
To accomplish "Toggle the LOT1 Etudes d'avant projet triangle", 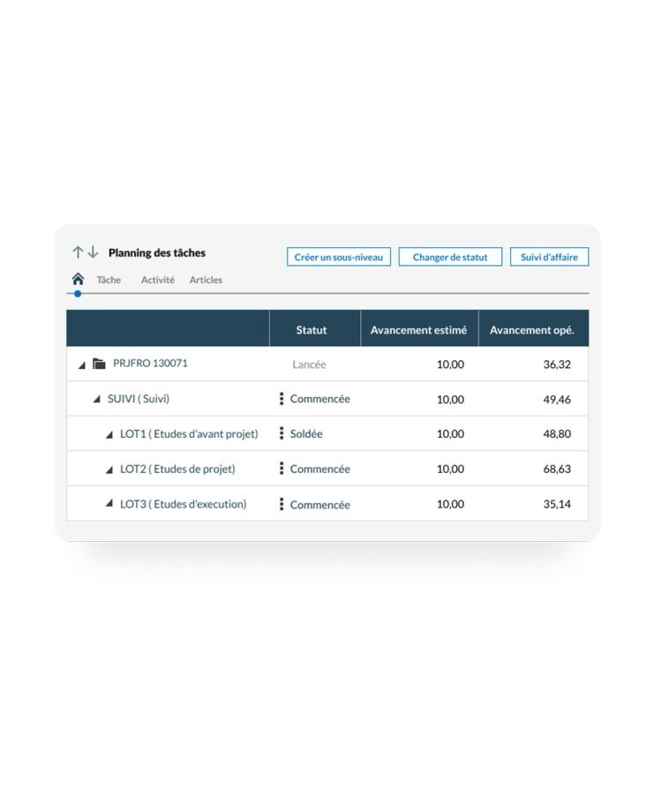I will 109,435.
